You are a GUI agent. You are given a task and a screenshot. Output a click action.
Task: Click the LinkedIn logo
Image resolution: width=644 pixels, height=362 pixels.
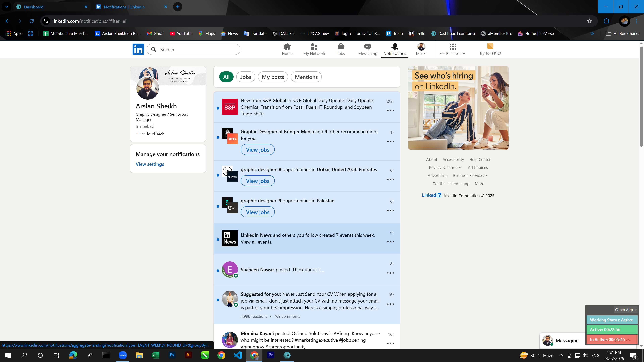138,49
